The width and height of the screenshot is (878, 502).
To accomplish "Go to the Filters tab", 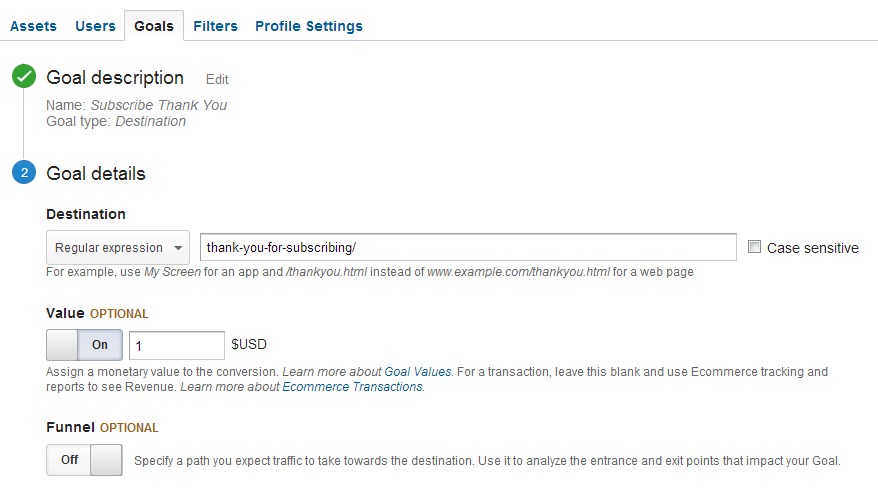I will (x=215, y=26).
